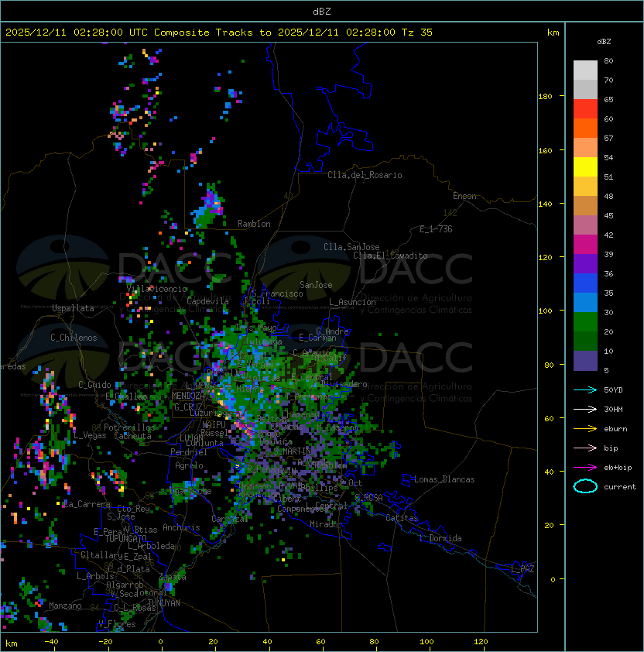644x652 pixels.
Task: Select the slate purple 5-10 dBZ swatch
Action: [585, 361]
